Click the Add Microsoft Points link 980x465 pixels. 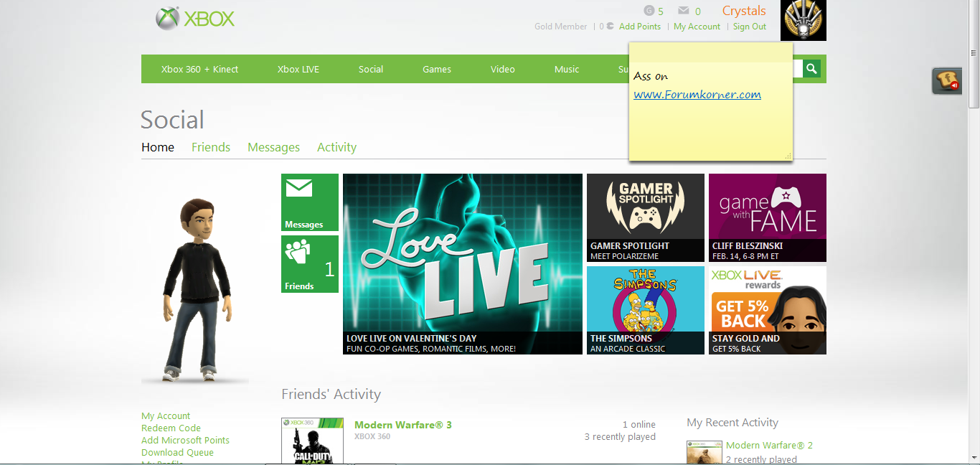(185, 441)
